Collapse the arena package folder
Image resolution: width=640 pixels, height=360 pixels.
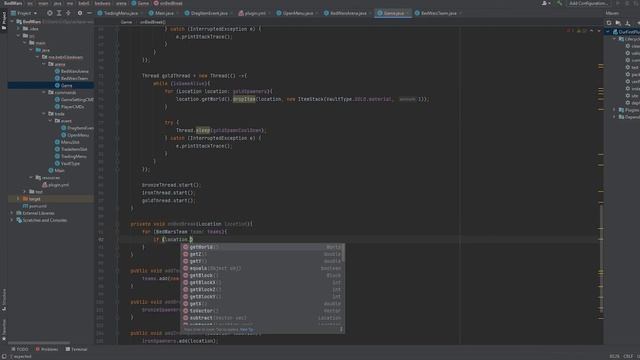coord(44,64)
